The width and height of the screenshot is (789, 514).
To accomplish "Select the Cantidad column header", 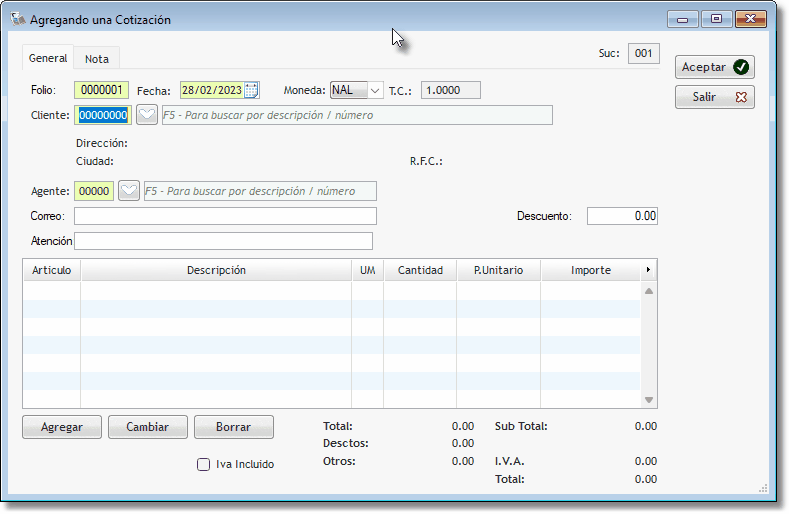I will (420, 270).
